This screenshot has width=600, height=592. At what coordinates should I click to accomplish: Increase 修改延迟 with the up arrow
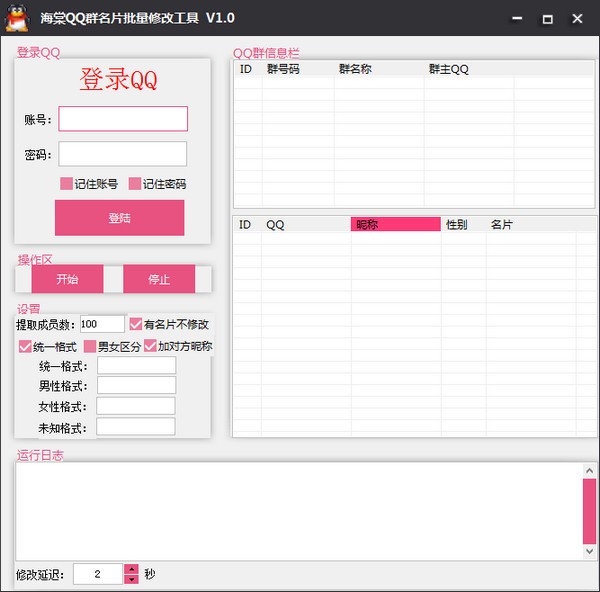(131, 569)
